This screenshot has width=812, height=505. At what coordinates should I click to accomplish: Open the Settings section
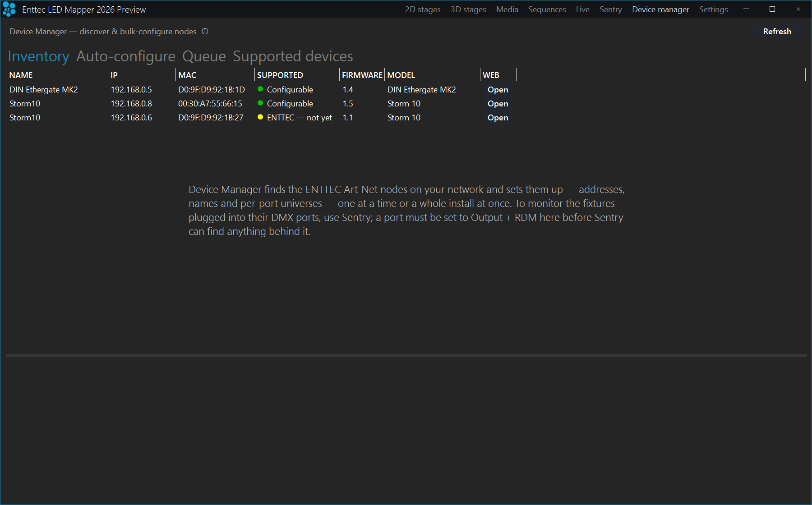tap(713, 9)
